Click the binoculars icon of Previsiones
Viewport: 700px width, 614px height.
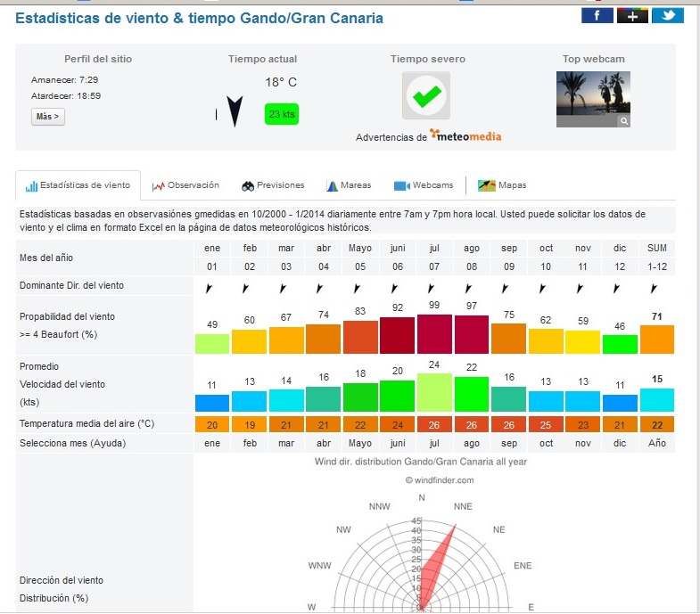tap(248, 186)
